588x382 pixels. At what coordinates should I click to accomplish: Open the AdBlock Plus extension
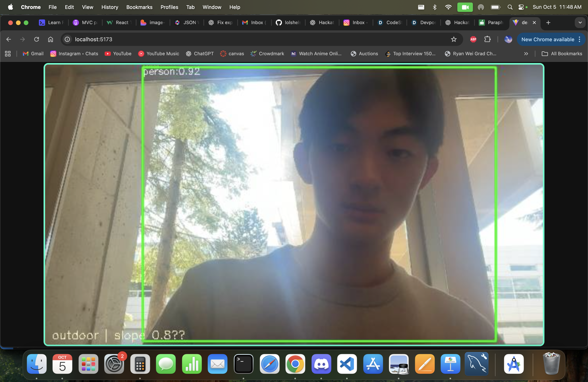click(473, 39)
